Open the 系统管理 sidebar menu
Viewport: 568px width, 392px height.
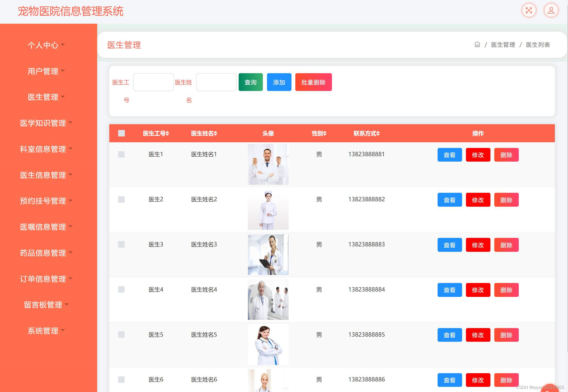pyautogui.click(x=46, y=331)
